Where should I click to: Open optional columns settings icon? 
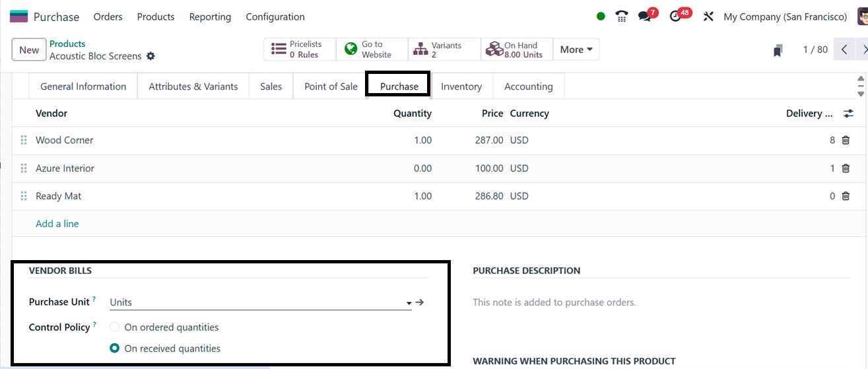(x=848, y=114)
